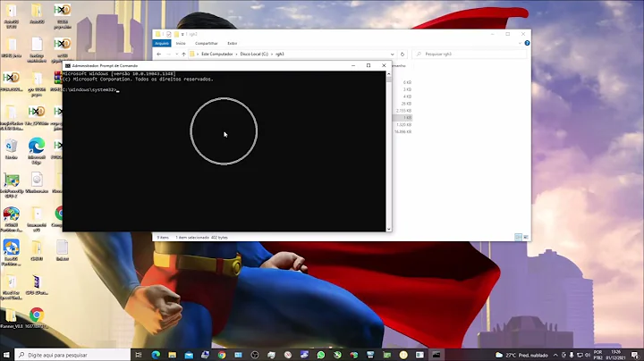
Task: Click the Explorer help question mark icon
Action: (527, 43)
